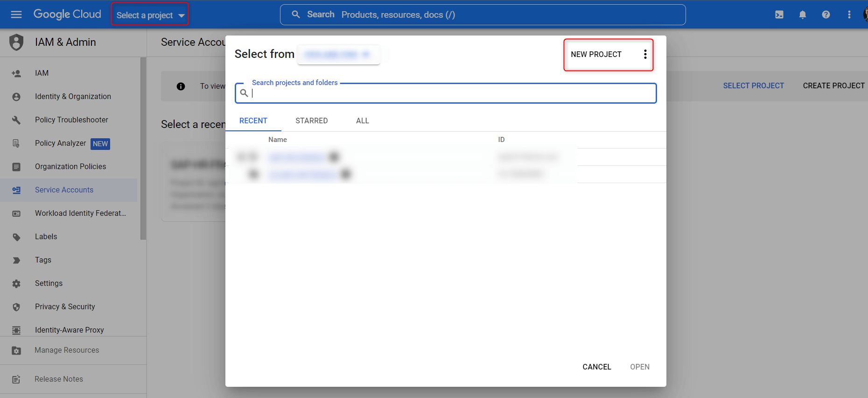Image resolution: width=868 pixels, height=398 pixels.
Task: Open Policy Troubleshooter
Action: point(71,120)
